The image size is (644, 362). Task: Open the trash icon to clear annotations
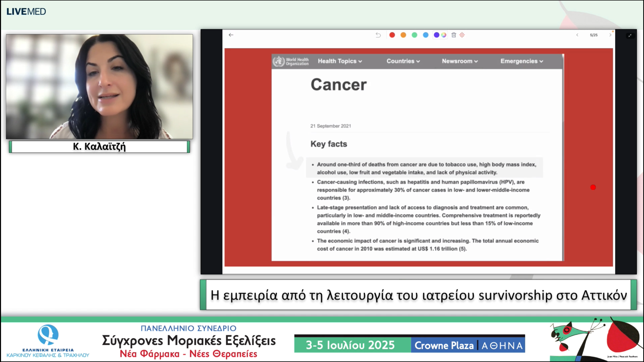[x=454, y=35]
